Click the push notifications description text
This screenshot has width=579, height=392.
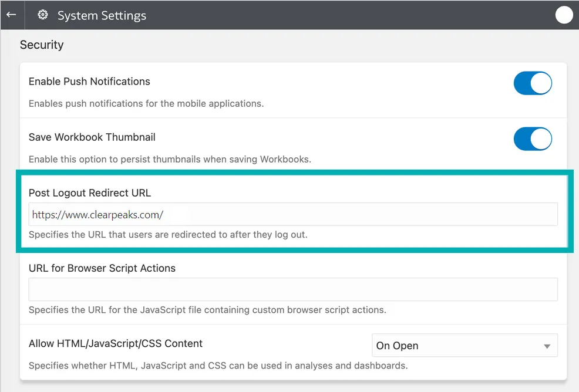click(146, 104)
